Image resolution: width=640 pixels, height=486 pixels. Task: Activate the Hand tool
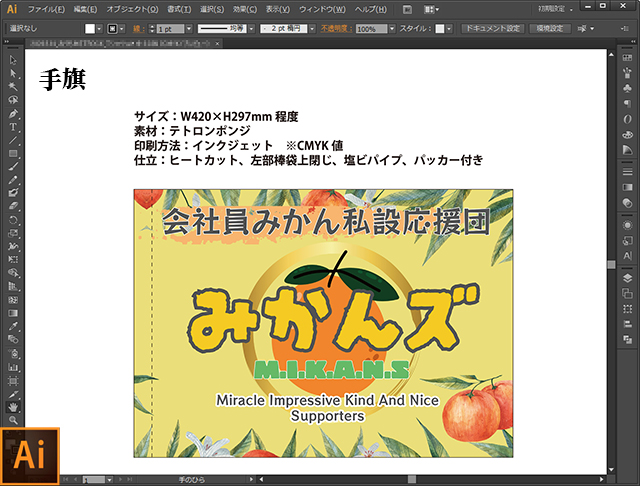click(13, 407)
